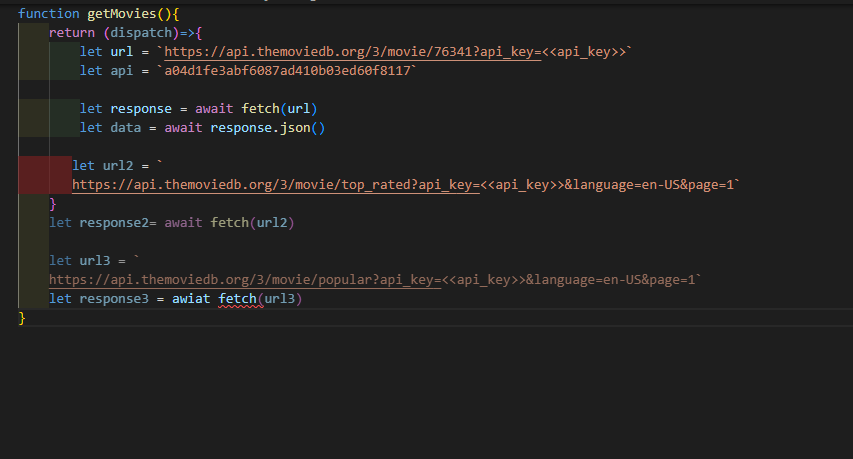
Task: Click the data variable name
Action: [x=126, y=128]
